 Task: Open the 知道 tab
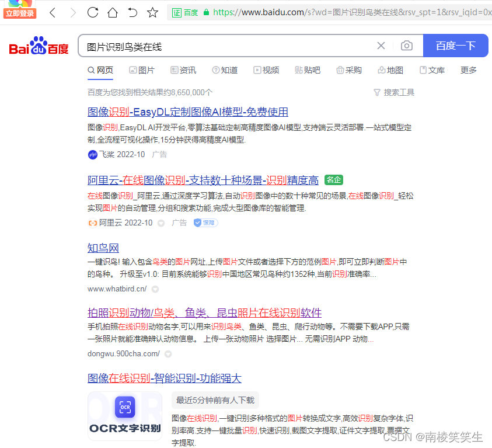225,70
